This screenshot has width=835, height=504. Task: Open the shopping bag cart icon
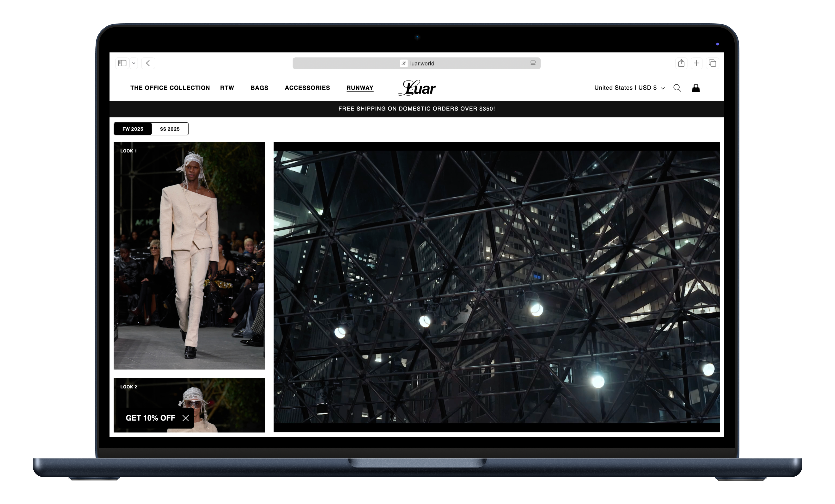point(696,88)
